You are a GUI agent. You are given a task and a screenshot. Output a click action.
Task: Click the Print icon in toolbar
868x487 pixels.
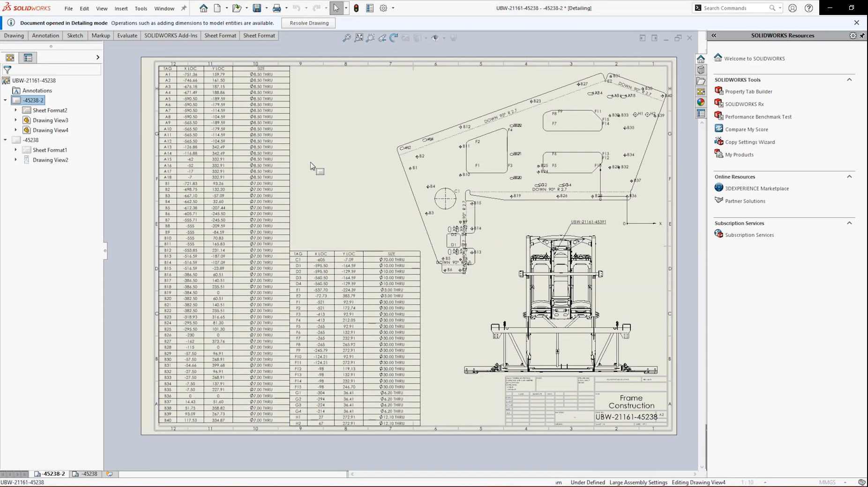pos(277,8)
